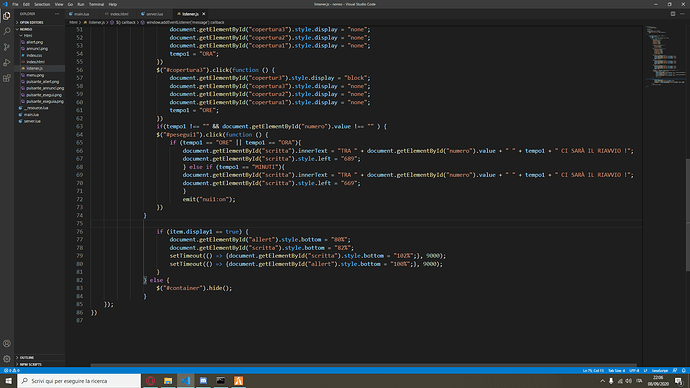Click the feedback icon in status bar
The height and width of the screenshot is (388, 690).
pyautogui.click(x=675, y=370)
